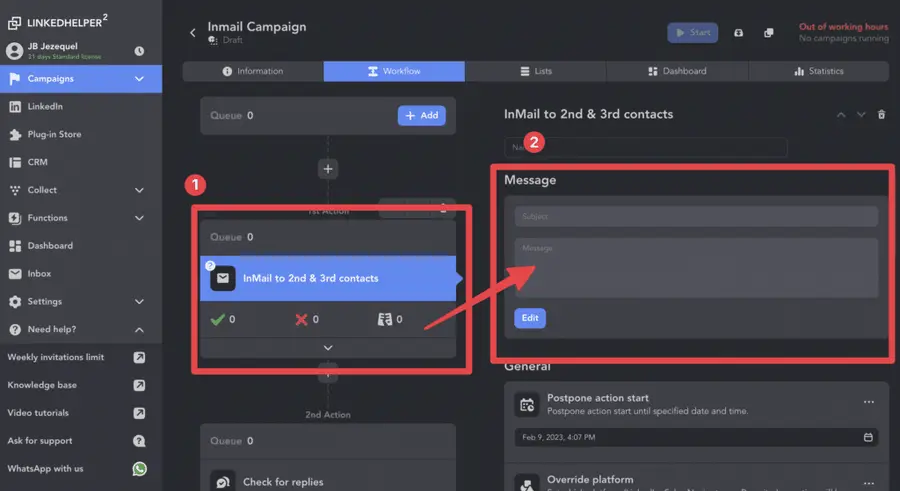Click the action Name input field

646,148
